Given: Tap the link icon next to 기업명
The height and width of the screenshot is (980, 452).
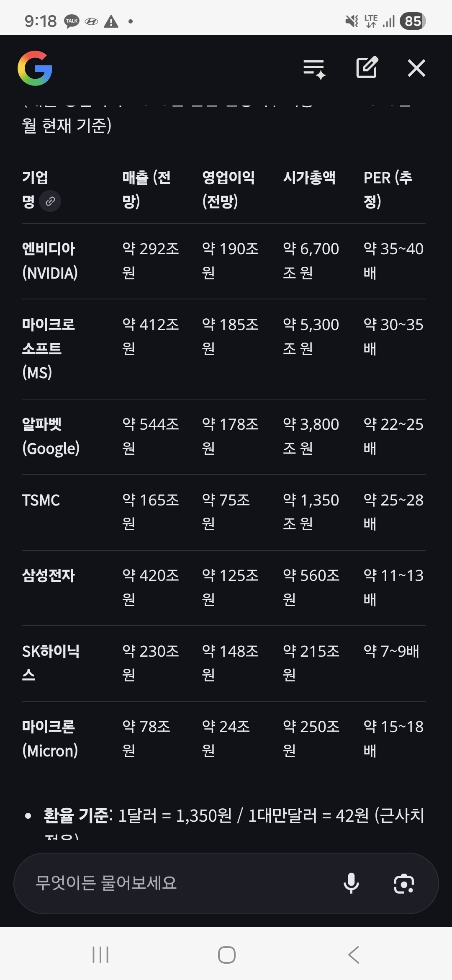Looking at the screenshot, I should [x=50, y=201].
